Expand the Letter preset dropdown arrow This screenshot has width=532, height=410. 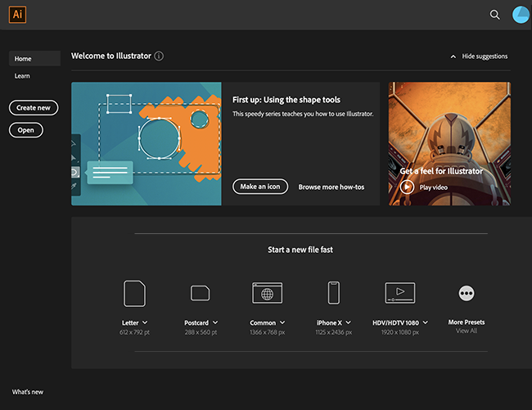point(146,323)
